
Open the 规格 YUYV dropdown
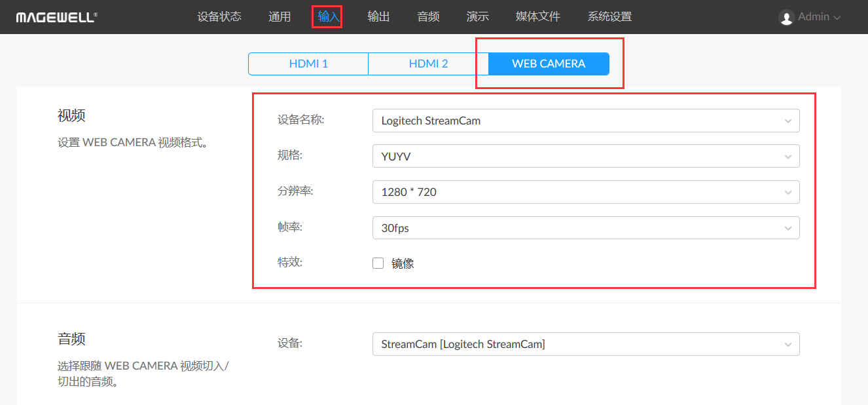tap(586, 157)
